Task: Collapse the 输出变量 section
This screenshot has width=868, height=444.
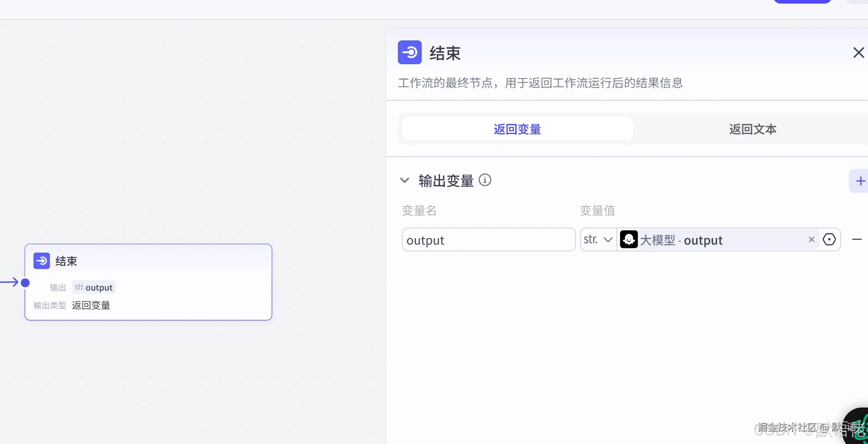Action: pyautogui.click(x=405, y=180)
